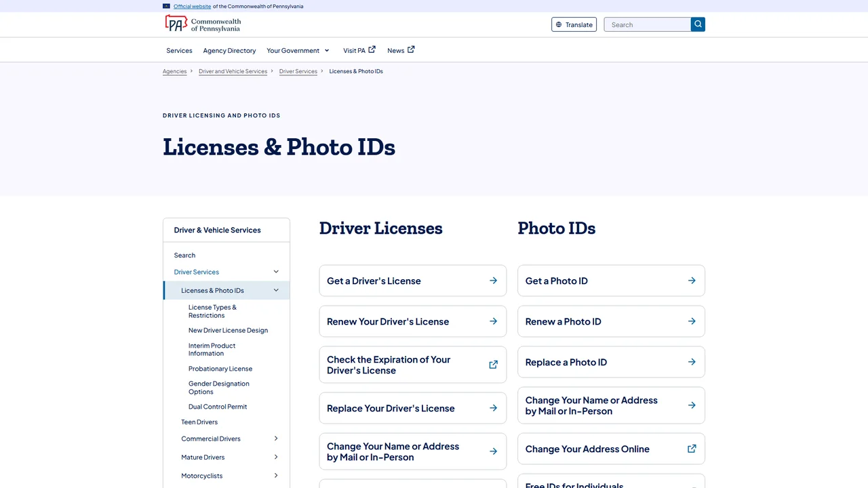Open Dual Control Permit sidebar item
Image resolution: width=868 pixels, height=488 pixels.
click(x=218, y=407)
